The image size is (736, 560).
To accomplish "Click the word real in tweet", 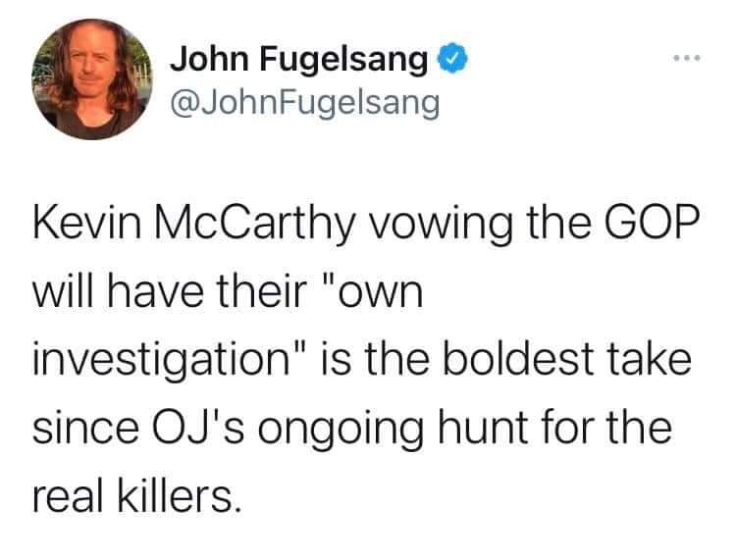I will tap(68, 496).
